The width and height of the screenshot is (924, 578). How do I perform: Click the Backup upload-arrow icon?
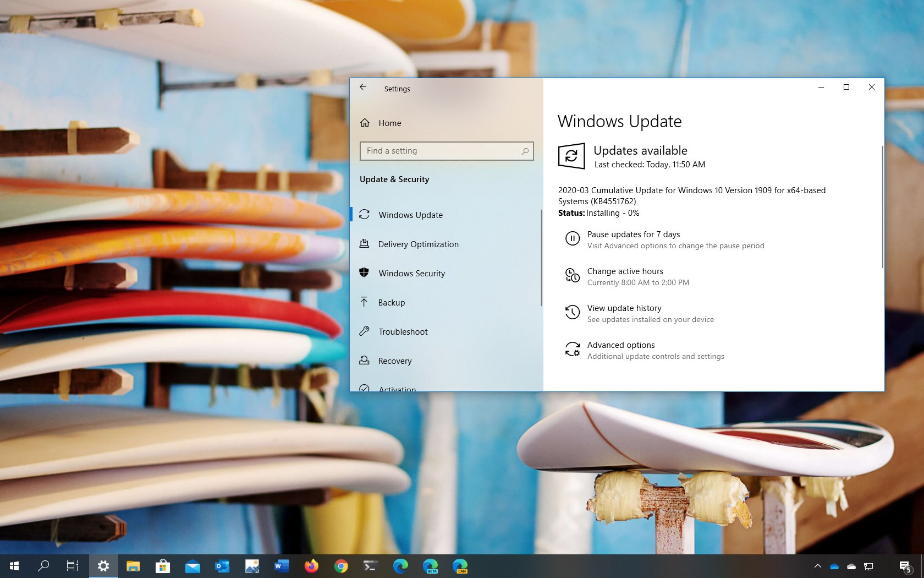tap(365, 302)
